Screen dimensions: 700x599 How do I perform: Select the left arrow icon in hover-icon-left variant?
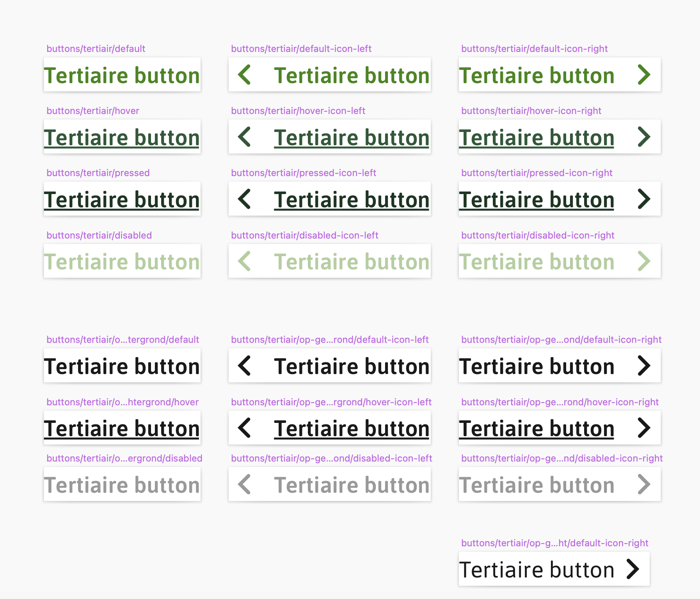244,137
